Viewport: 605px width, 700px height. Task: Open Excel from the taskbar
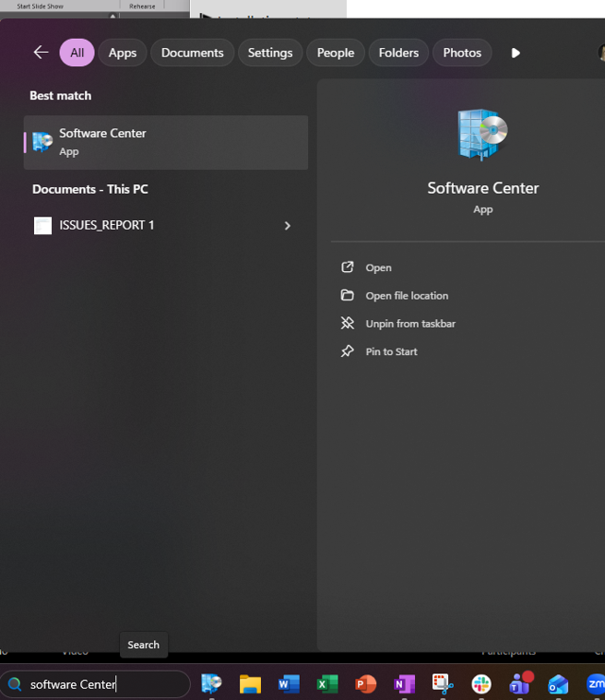(x=327, y=684)
